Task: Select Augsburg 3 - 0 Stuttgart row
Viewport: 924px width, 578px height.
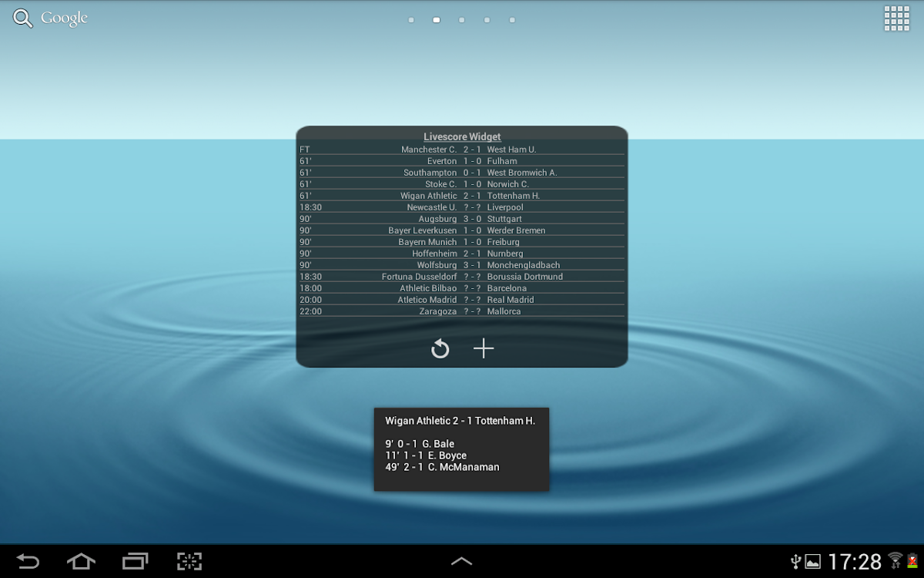Action: point(462,219)
